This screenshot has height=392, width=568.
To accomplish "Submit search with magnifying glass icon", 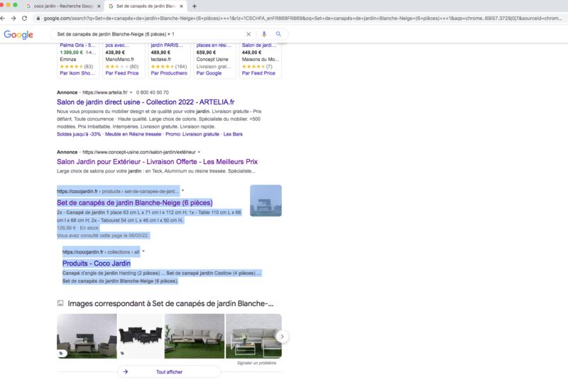I will pyautogui.click(x=278, y=34).
